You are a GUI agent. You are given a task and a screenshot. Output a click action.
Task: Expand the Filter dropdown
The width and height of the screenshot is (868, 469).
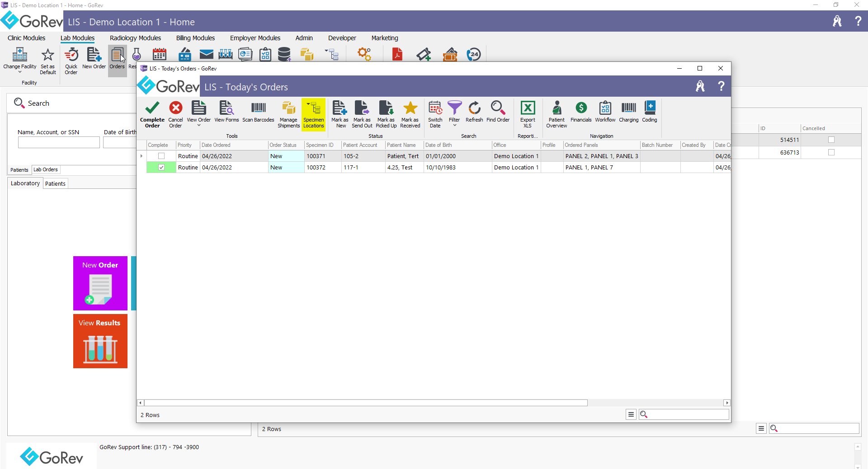(454, 125)
